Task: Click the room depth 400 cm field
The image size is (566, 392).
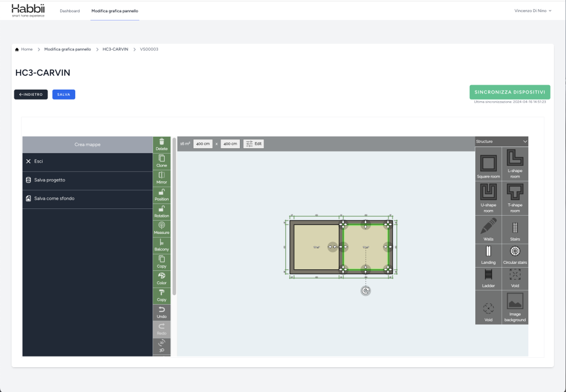Action: (x=230, y=144)
